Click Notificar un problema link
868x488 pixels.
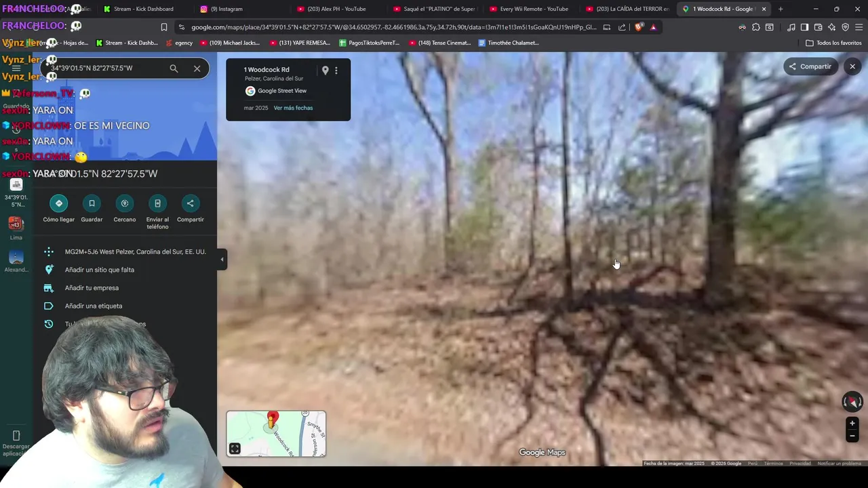pos(839,464)
